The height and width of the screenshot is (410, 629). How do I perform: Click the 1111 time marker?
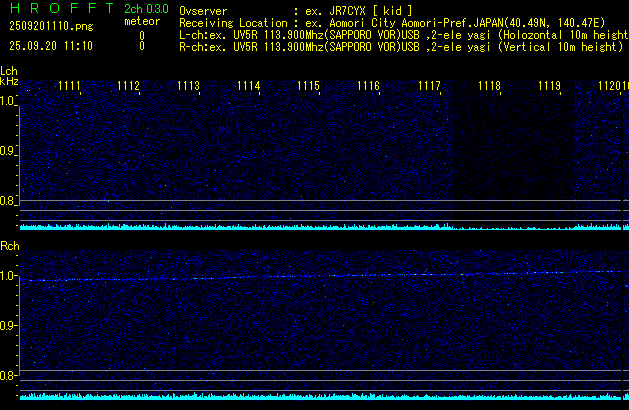click(x=70, y=87)
